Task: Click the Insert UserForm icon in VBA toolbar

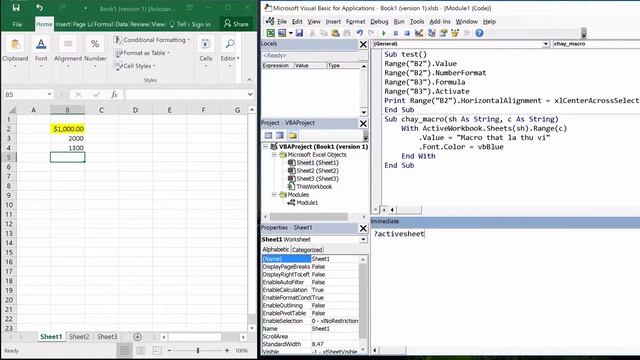Action: coord(282,33)
